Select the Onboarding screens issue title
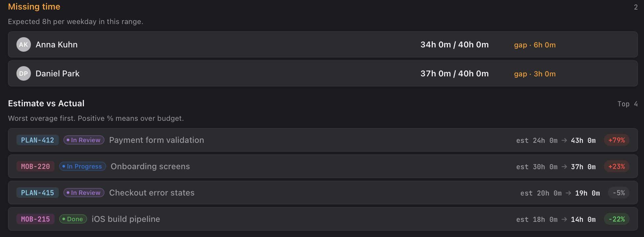This screenshot has height=237, width=644. [150, 166]
